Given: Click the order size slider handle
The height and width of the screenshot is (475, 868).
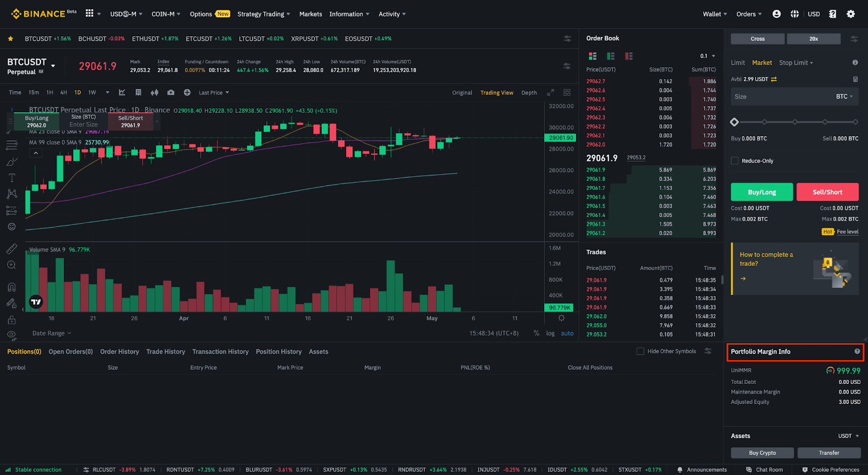Looking at the screenshot, I should click(x=734, y=122).
